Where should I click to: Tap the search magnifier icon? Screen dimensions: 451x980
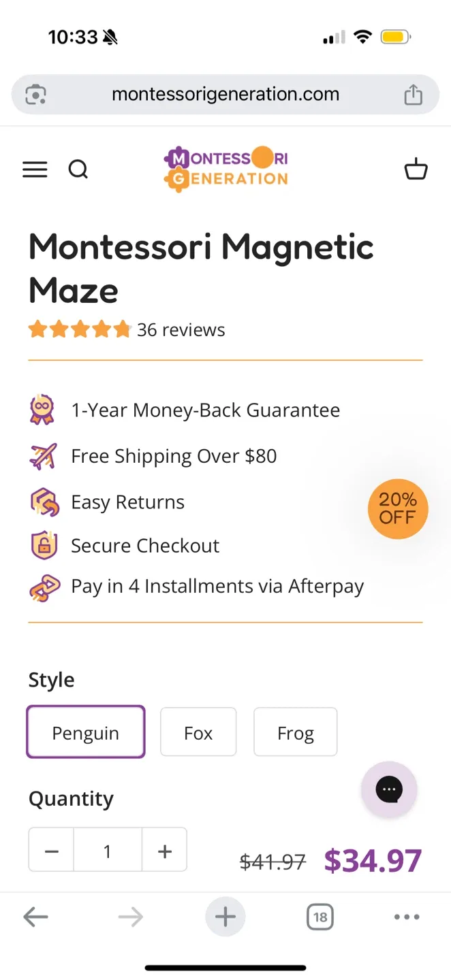(x=78, y=169)
